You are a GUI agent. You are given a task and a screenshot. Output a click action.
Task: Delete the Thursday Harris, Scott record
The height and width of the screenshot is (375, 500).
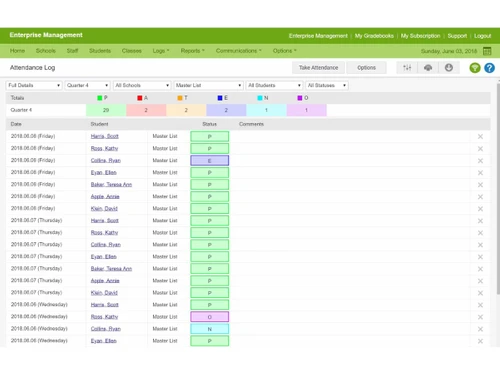coord(480,221)
